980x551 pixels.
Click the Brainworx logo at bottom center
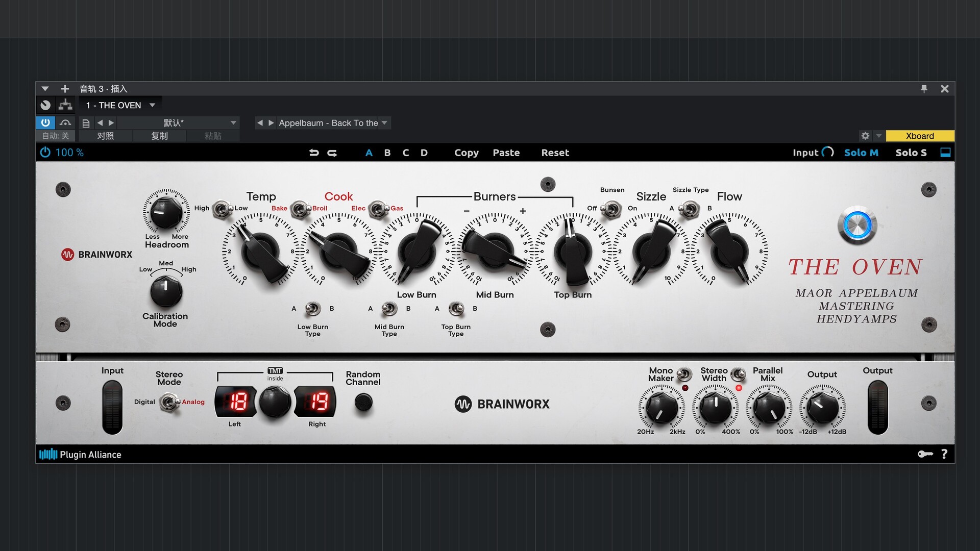click(502, 404)
